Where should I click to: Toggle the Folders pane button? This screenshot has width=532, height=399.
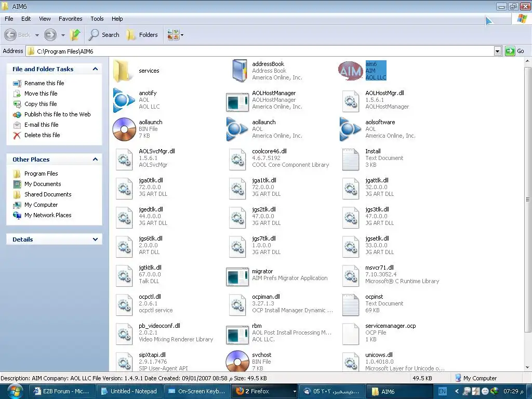[x=142, y=35]
